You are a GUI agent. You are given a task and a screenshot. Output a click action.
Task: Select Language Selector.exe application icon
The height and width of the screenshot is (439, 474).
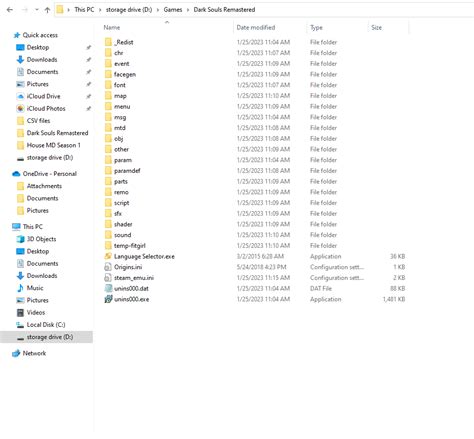coord(108,256)
